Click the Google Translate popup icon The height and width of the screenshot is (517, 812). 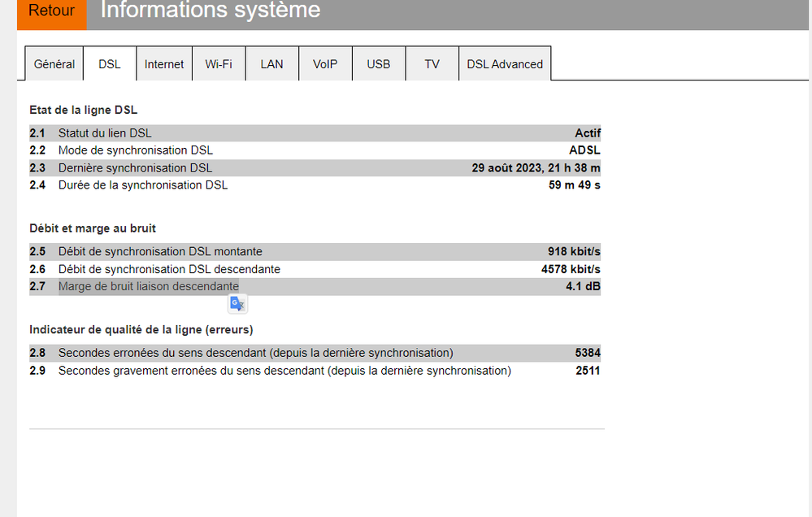237,302
